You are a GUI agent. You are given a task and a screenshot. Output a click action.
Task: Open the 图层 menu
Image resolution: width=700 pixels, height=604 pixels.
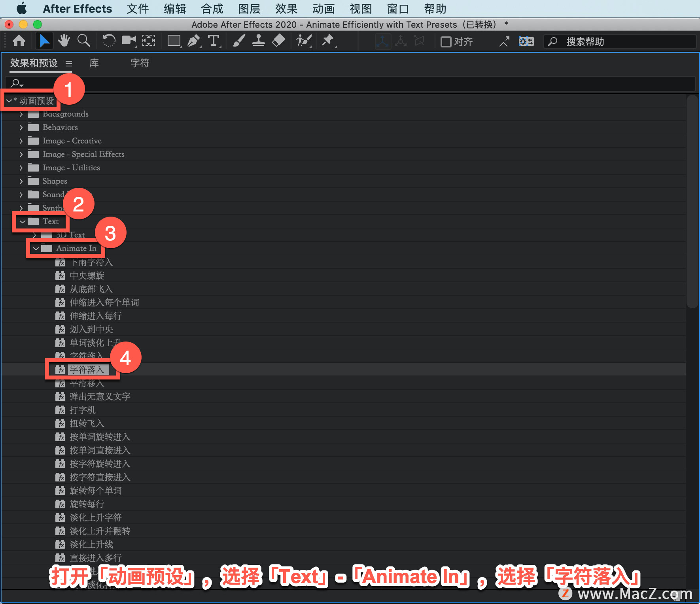(249, 9)
